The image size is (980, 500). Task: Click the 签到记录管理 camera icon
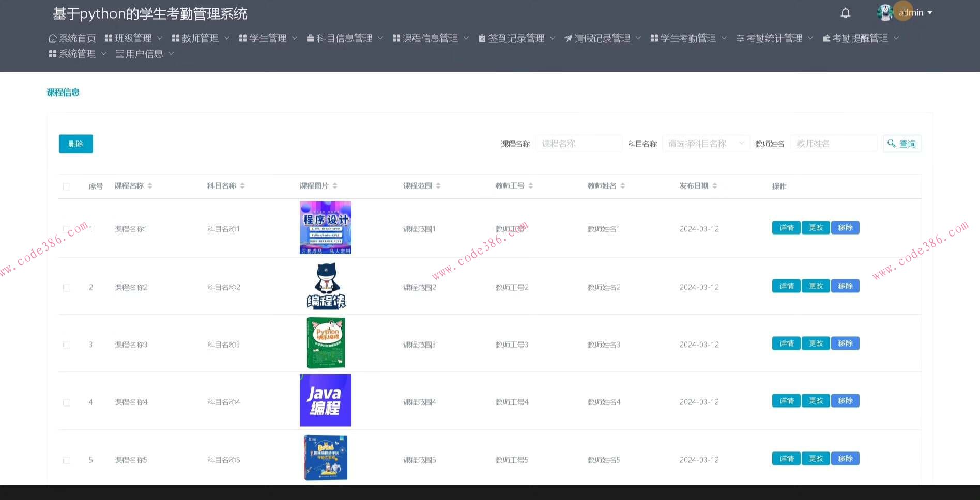tap(482, 37)
